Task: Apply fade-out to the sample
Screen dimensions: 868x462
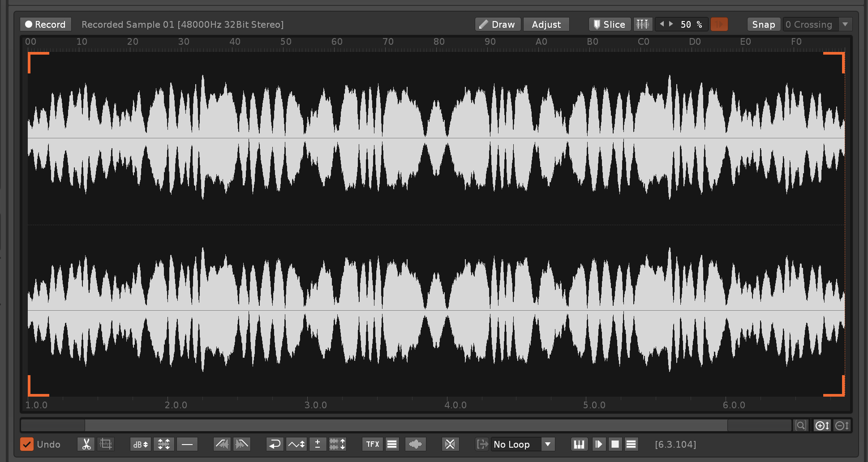Action: 242,444
